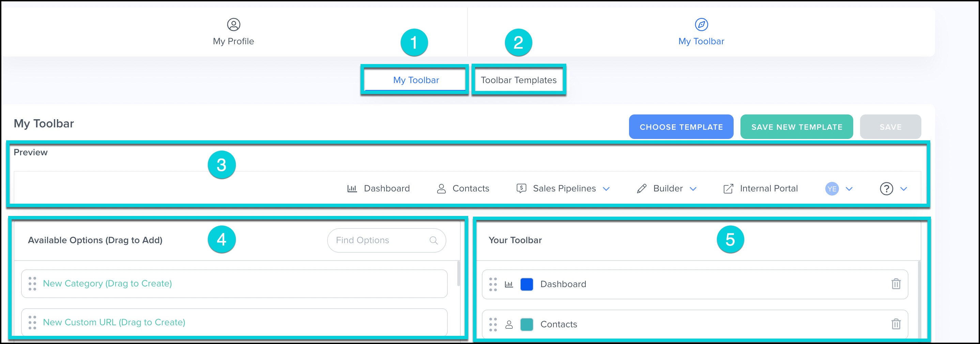The image size is (980, 344).
Task: Click the search magnifier in Find Options
Action: (x=433, y=240)
